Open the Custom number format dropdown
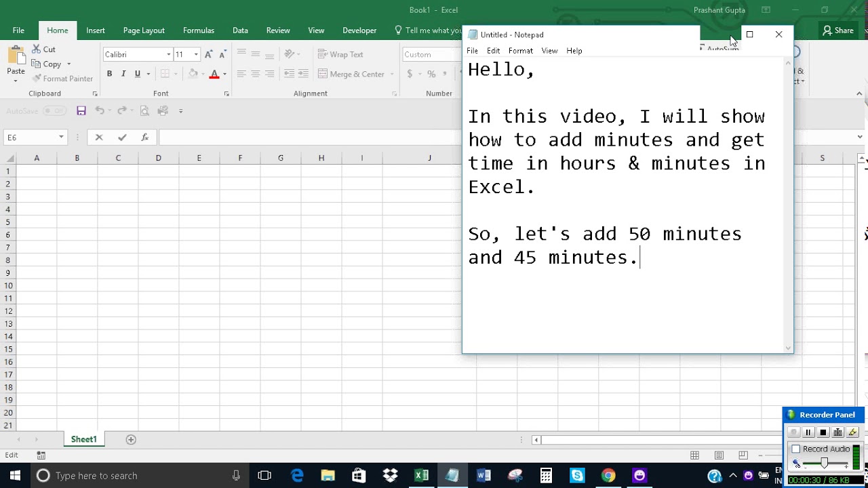 coord(432,54)
